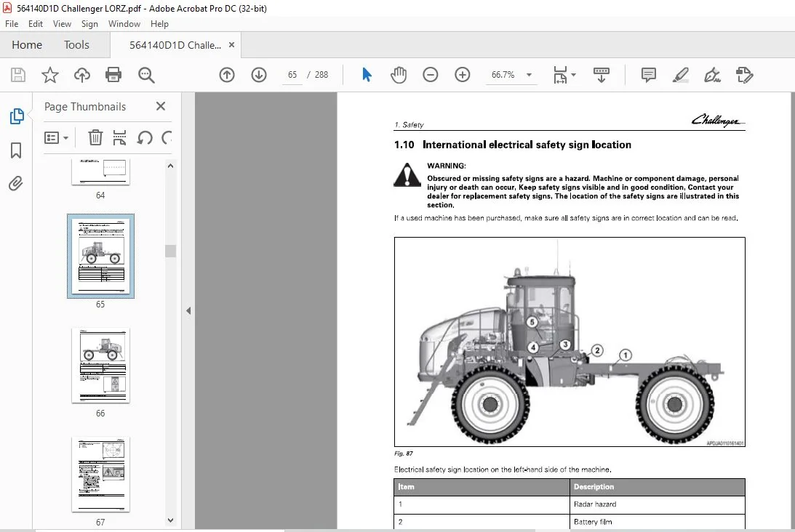Zoom out with minus icon
Viewport: 795px width, 532px height.
pos(430,75)
